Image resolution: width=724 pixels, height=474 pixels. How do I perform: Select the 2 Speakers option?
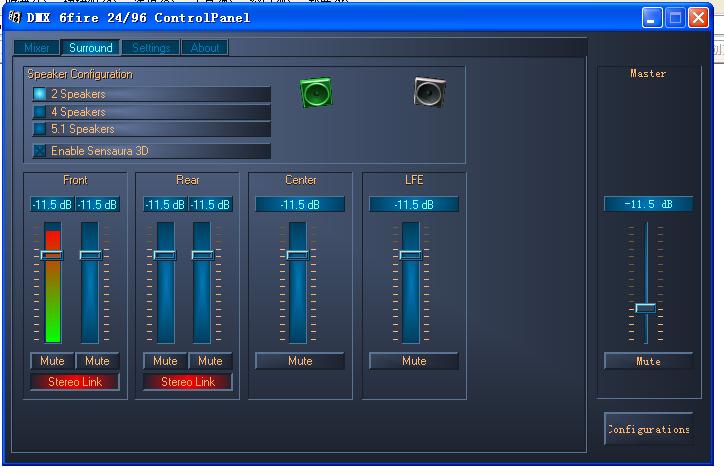151,94
